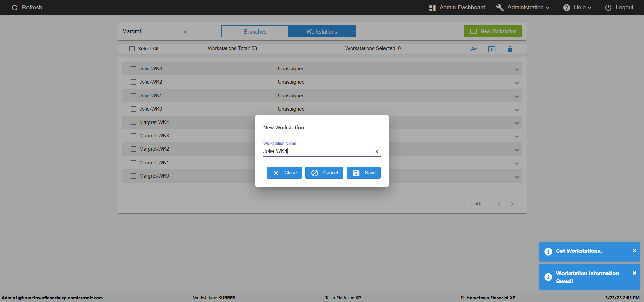
Task: Switch to the Branches tab
Action: (x=255, y=32)
